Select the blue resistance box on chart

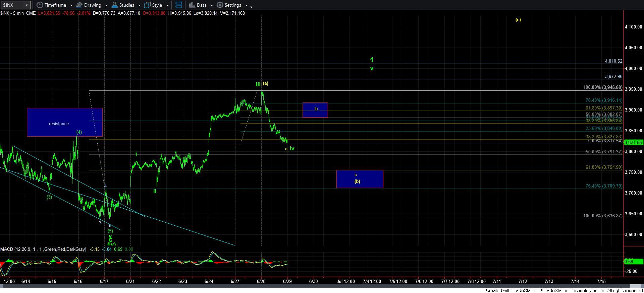pos(64,122)
